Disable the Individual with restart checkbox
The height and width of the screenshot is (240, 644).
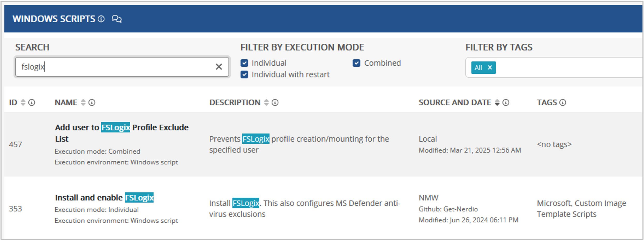click(x=244, y=75)
